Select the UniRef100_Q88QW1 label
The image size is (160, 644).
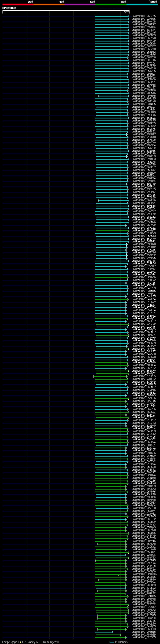coord(143,316)
